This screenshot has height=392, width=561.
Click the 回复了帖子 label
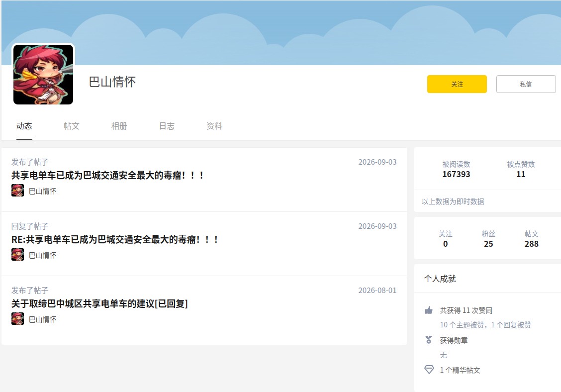pos(30,226)
